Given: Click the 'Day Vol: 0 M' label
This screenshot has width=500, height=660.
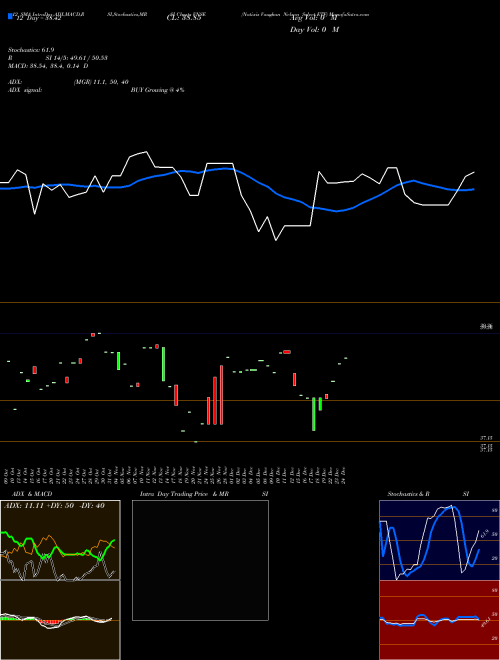Looking at the screenshot, I should (x=314, y=29).
